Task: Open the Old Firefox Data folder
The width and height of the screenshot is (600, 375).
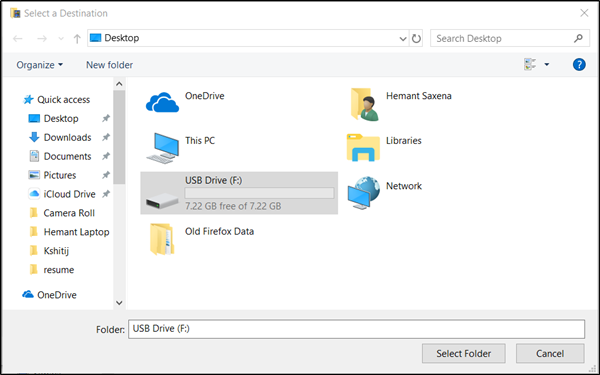Action: pyautogui.click(x=162, y=239)
